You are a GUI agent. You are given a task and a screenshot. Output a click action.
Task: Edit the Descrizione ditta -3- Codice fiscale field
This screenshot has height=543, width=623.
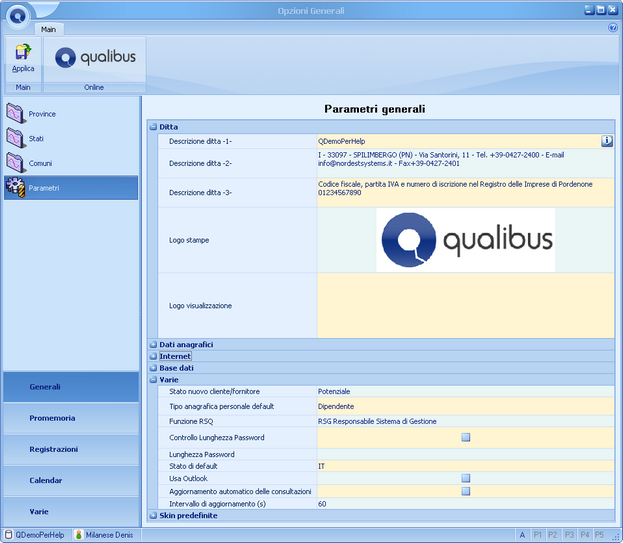pos(465,193)
